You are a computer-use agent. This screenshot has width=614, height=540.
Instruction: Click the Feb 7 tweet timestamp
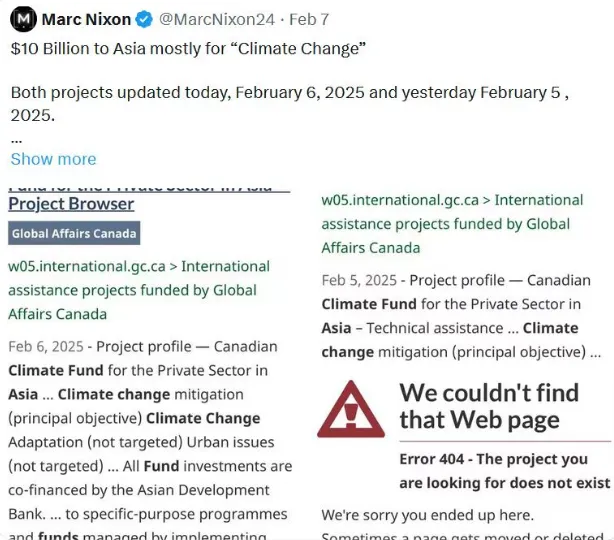click(309, 19)
